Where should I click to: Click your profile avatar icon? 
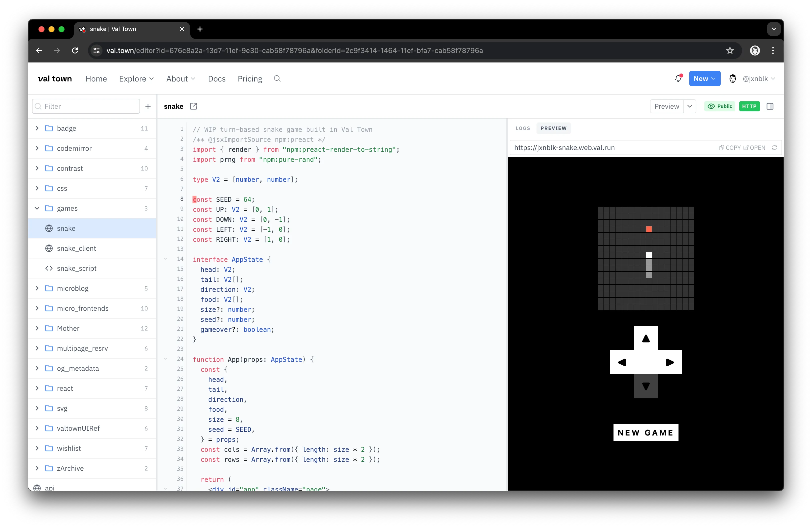coord(733,78)
